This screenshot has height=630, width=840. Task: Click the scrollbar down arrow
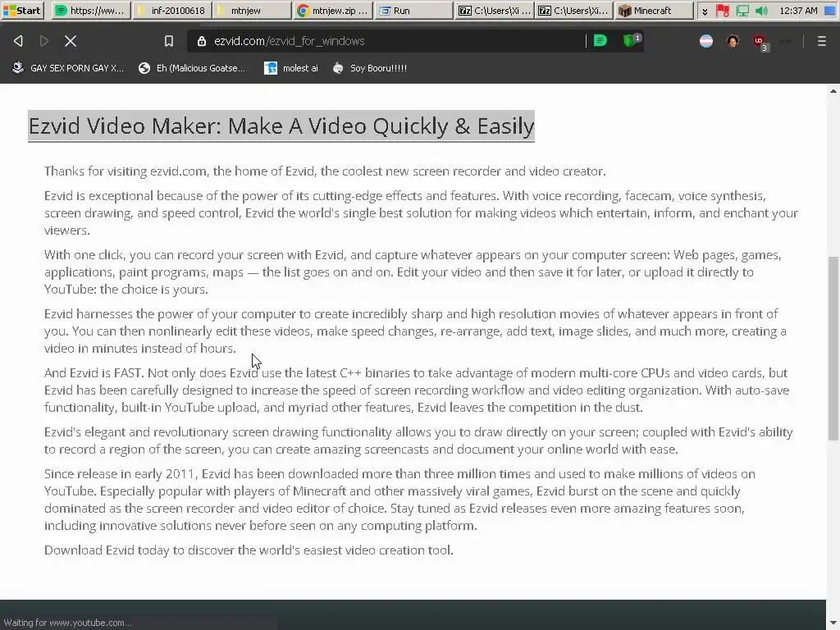pyautogui.click(x=833, y=623)
